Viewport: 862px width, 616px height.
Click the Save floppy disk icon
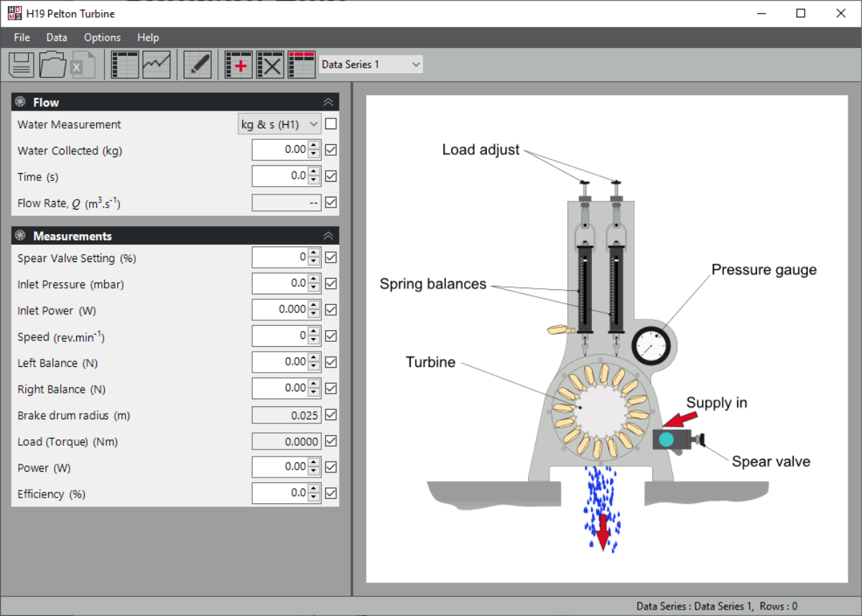22,65
